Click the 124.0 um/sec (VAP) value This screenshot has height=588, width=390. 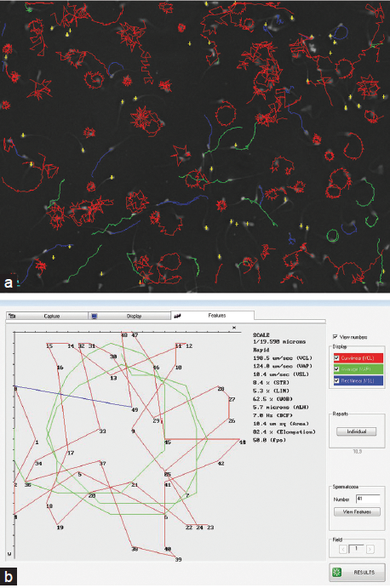click(282, 367)
